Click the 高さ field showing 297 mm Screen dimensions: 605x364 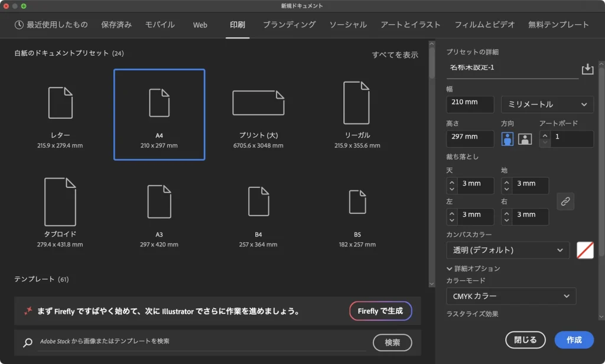[470, 139]
